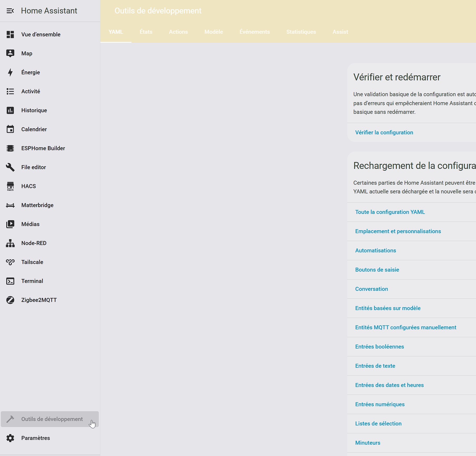Open Paramètres gear icon
The width and height of the screenshot is (476, 456).
[10, 438]
